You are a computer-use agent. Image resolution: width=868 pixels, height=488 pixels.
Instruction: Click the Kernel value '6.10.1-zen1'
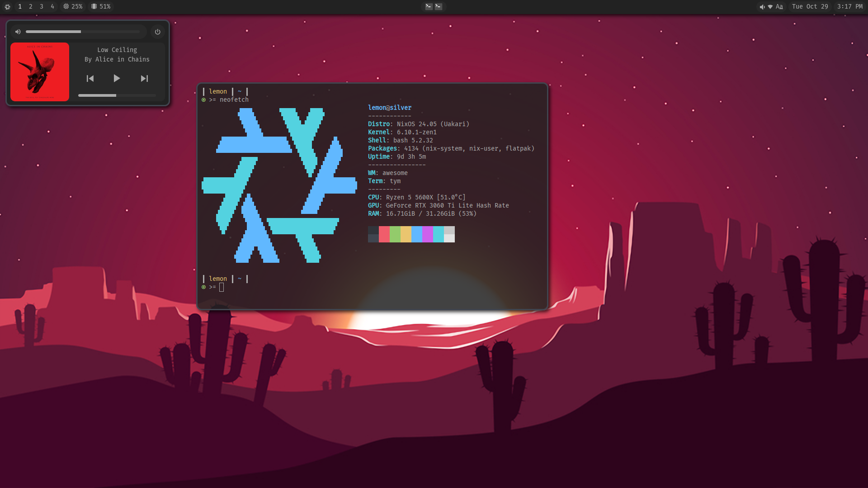[417, 132]
